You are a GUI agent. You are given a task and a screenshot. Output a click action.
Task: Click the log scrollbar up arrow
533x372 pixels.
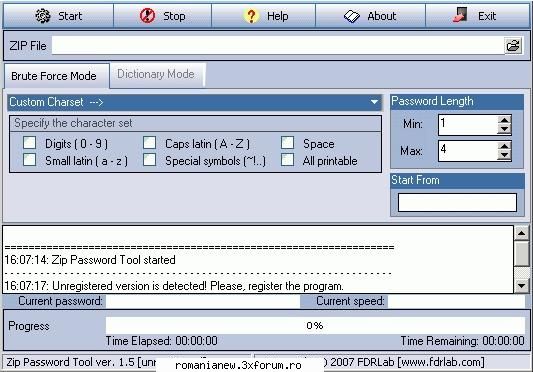521,233
